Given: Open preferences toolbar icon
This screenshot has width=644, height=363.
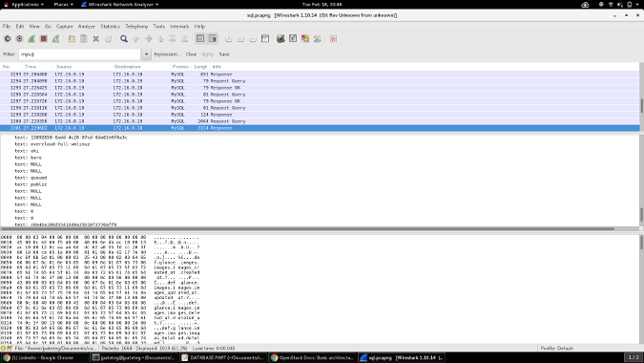Looking at the screenshot, I should click(317, 38).
